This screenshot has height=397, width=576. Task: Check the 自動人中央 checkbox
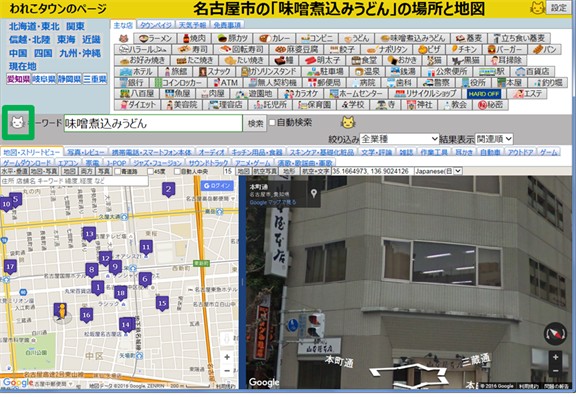177,172
